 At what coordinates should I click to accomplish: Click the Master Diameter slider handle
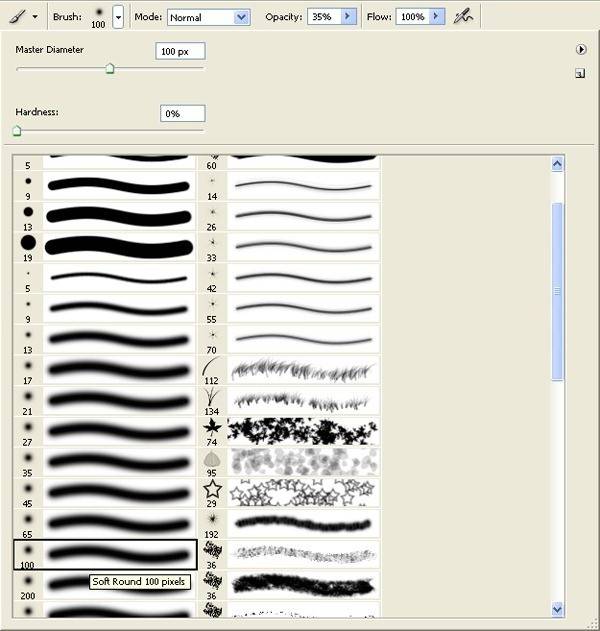[110, 69]
